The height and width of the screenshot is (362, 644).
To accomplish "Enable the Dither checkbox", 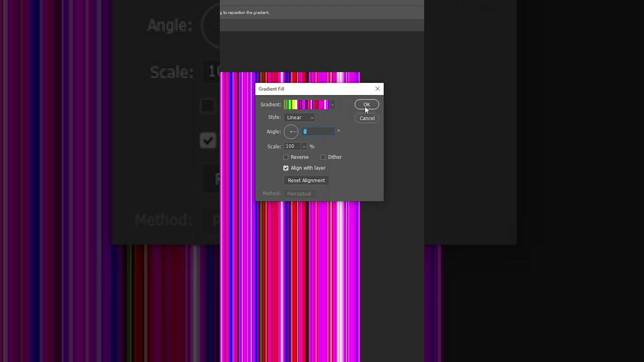I will tap(323, 157).
